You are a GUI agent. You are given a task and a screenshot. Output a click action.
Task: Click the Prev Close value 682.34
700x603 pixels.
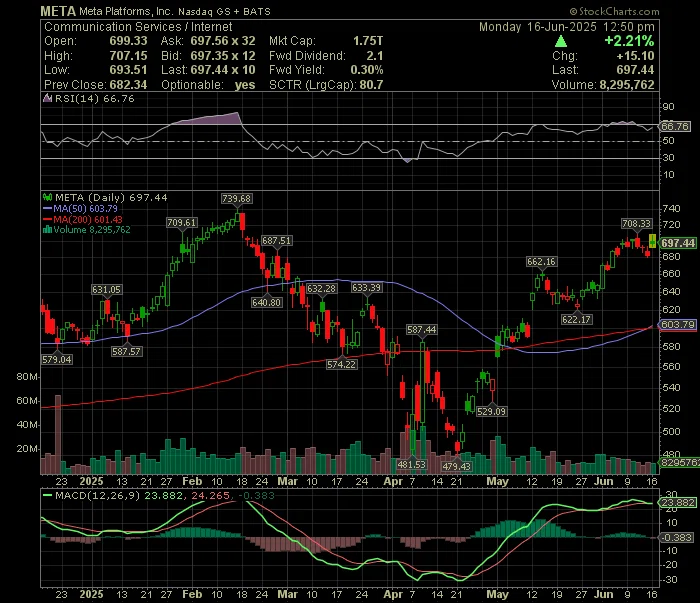pyautogui.click(x=128, y=85)
